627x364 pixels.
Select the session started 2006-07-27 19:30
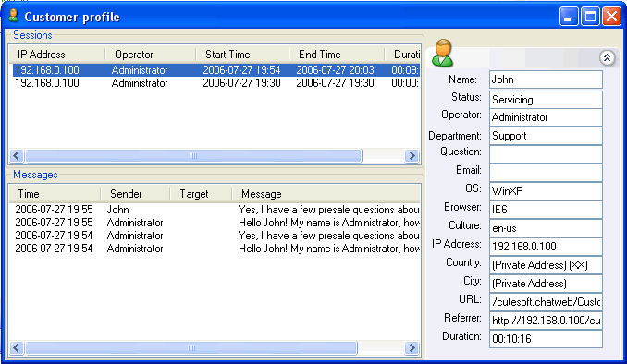tap(215, 83)
